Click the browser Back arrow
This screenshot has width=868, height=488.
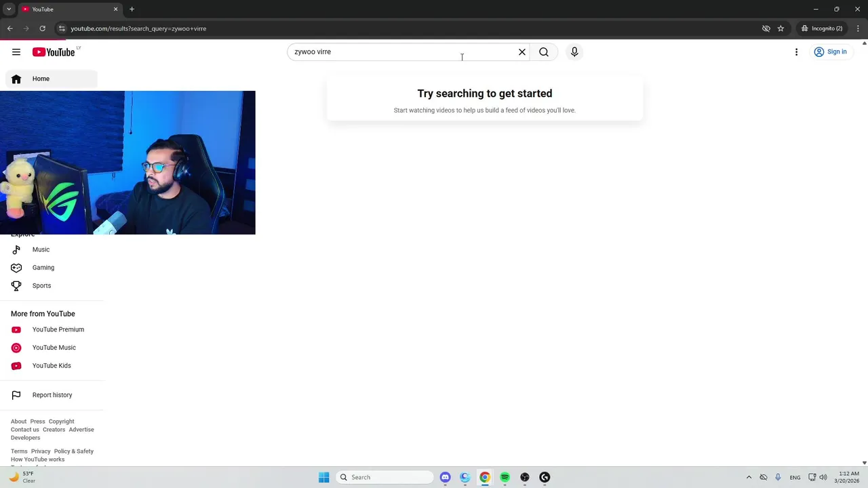click(10, 28)
